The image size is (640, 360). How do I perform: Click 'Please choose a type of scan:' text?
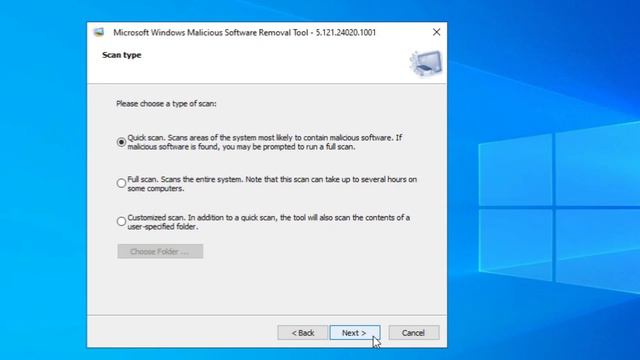click(x=166, y=104)
